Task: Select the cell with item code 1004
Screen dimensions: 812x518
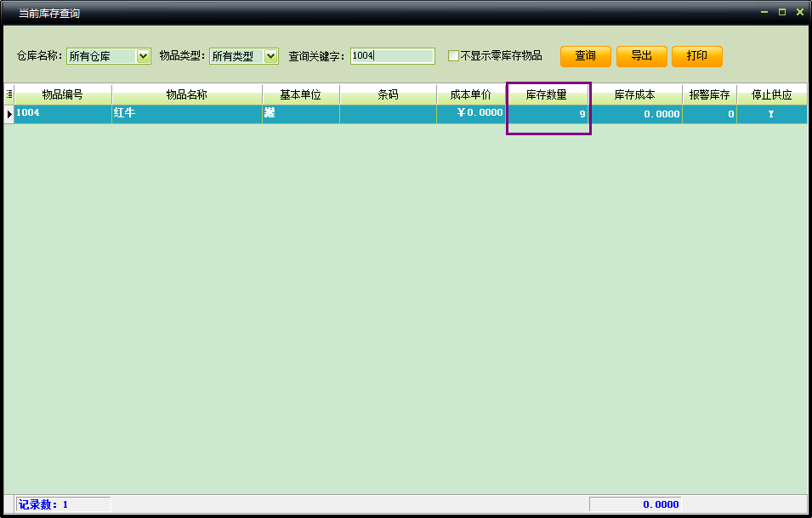Action: 63,114
